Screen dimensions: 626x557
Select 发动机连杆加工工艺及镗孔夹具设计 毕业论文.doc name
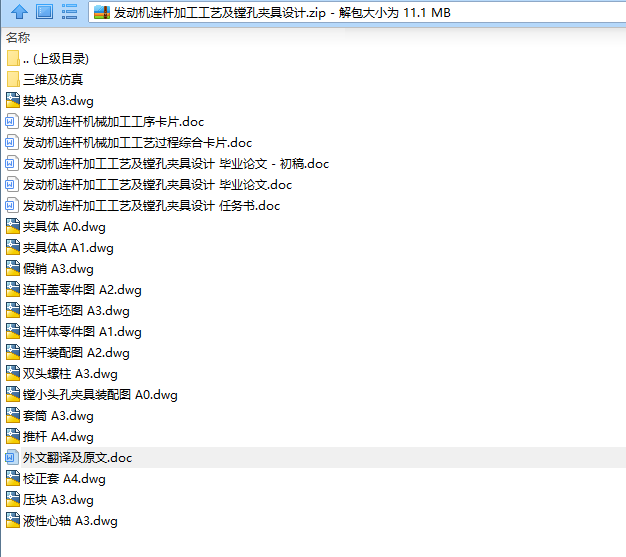157,185
